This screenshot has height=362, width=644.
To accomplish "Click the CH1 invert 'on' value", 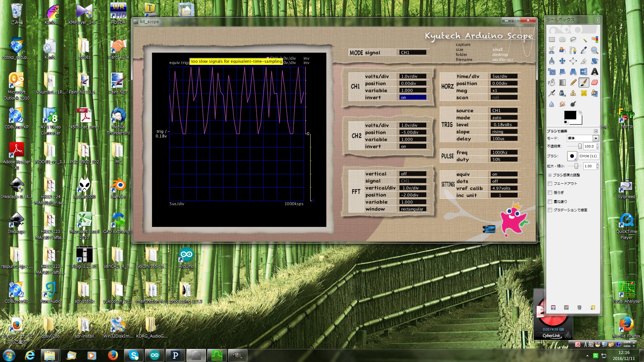I will pyautogui.click(x=413, y=98).
